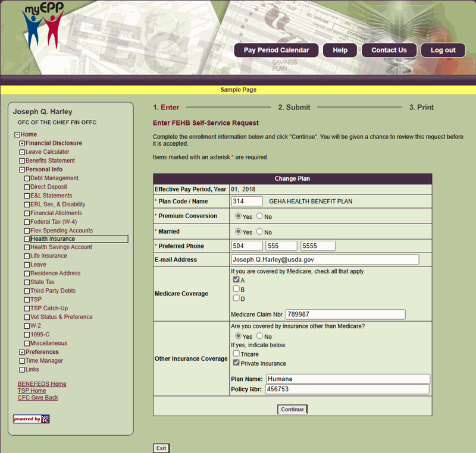The width and height of the screenshot is (476, 453).
Task: Click the box icon beside Residence Address
Action: tap(27, 274)
